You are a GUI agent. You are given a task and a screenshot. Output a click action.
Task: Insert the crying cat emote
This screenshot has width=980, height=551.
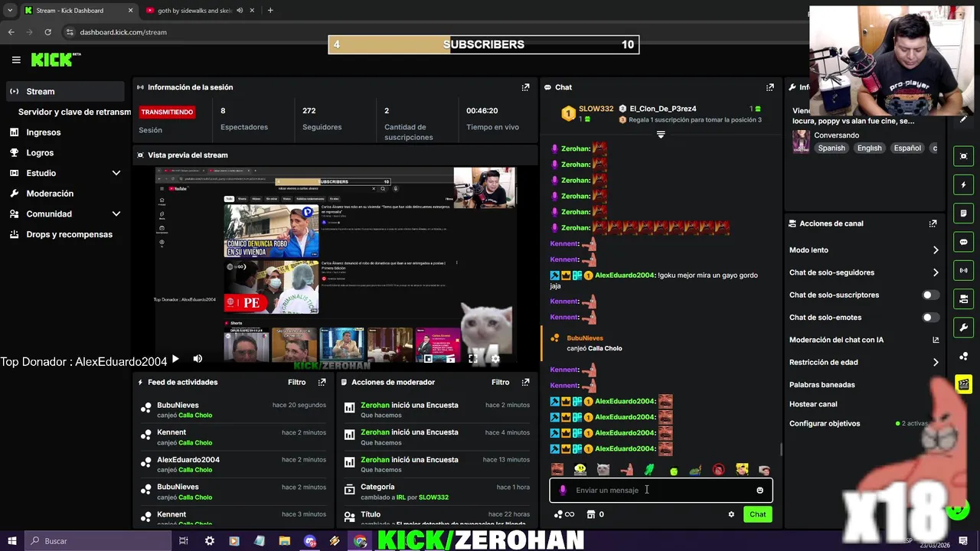click(x=603, y=470)
